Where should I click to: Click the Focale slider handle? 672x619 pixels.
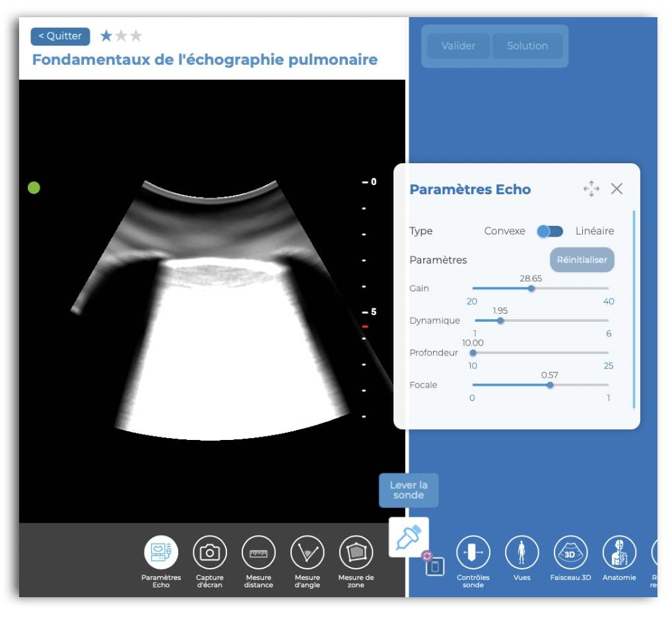click(550, 385)
